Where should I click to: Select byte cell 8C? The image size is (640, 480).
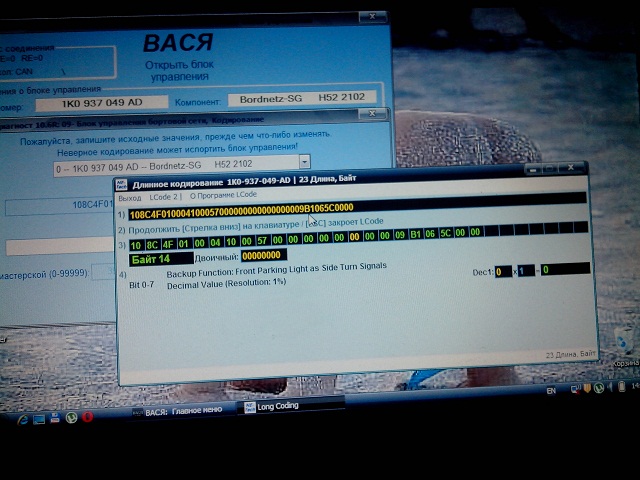pyautogui.click(x=152, y=245)
